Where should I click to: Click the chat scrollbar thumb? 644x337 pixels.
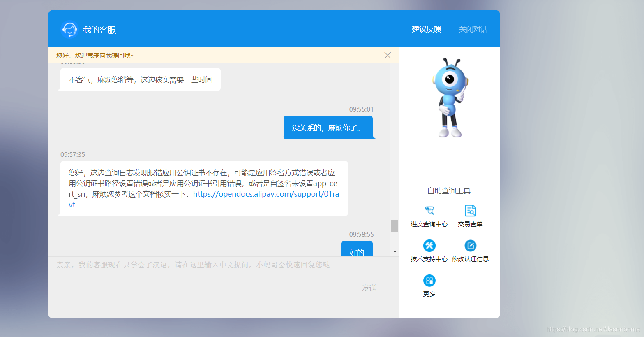[395, 226]
